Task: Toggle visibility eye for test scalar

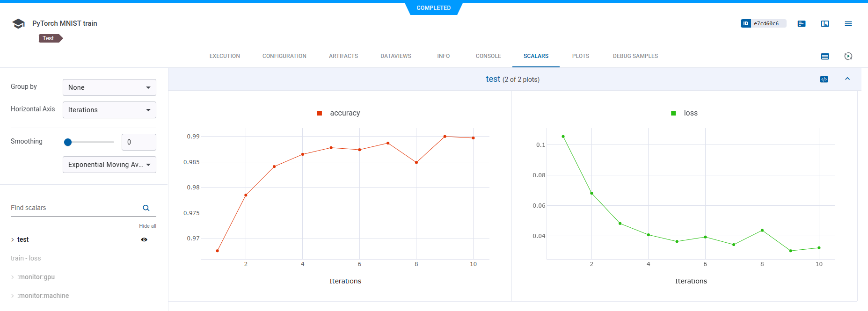Action: click(x=144, y=239)
